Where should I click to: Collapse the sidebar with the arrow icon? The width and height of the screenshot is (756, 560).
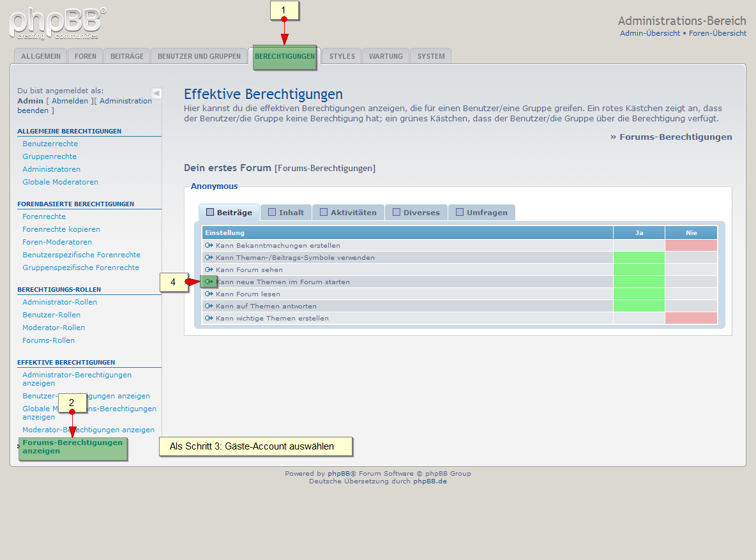(156, 93)
